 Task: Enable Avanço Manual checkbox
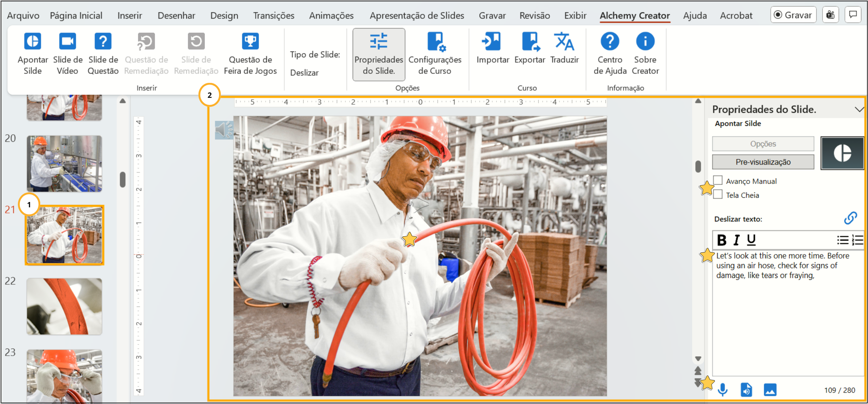(718, 181)
